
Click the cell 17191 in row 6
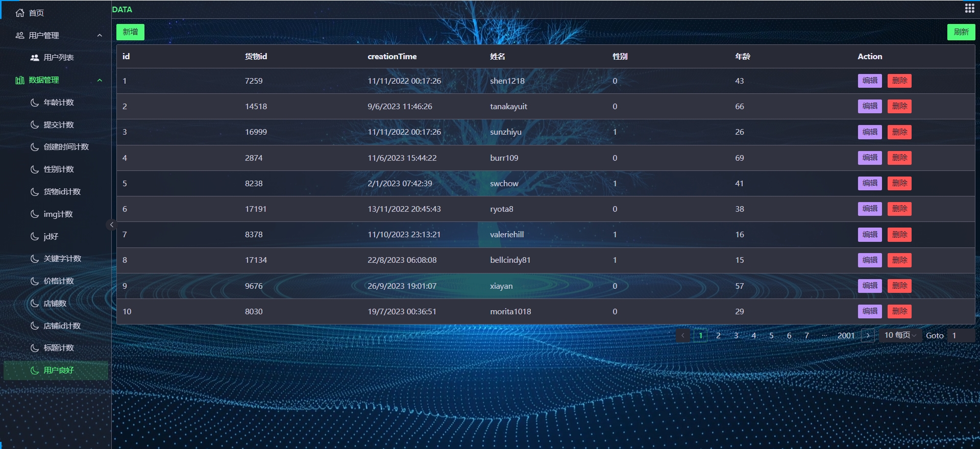(256, 209)
